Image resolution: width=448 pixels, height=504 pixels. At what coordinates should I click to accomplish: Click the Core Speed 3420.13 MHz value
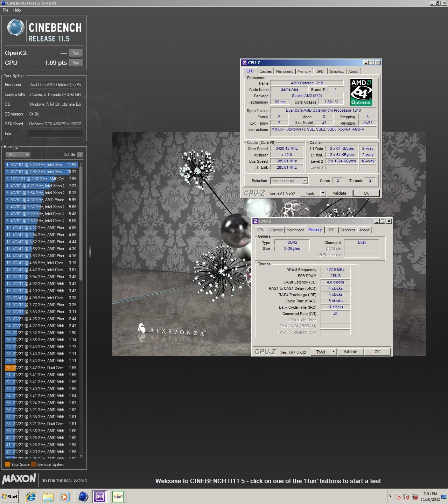(x=287, y=148)
